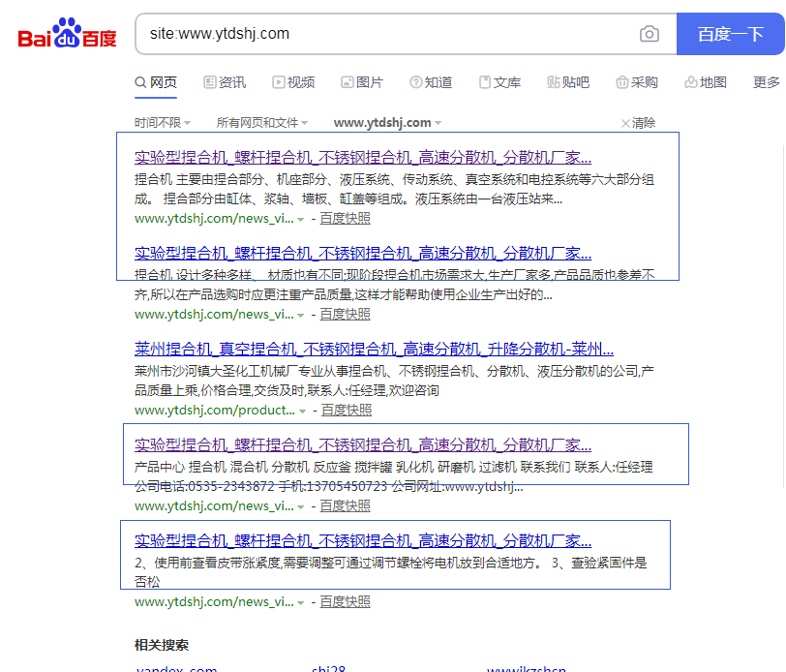Click 百度快照 under the 产品中心 result
Screen dimensions: 786x672
coord(345,506)
